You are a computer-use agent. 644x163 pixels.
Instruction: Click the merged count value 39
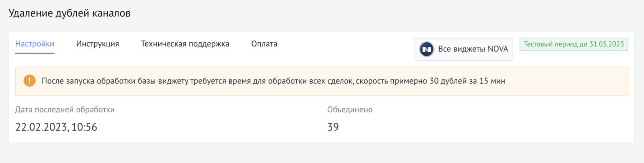coord(333,127)
